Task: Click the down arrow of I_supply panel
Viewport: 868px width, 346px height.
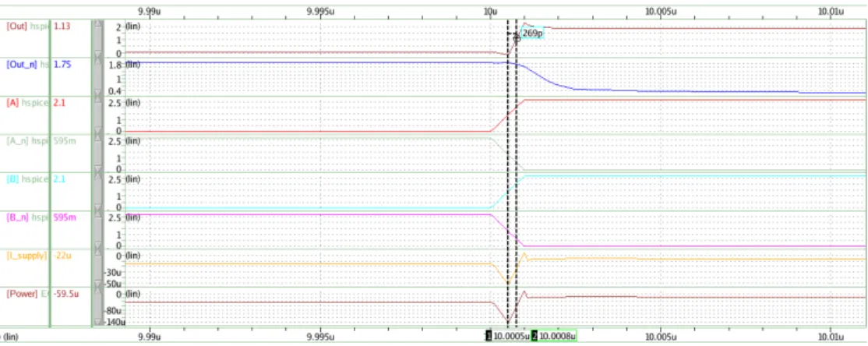Action: pos(98,284)
